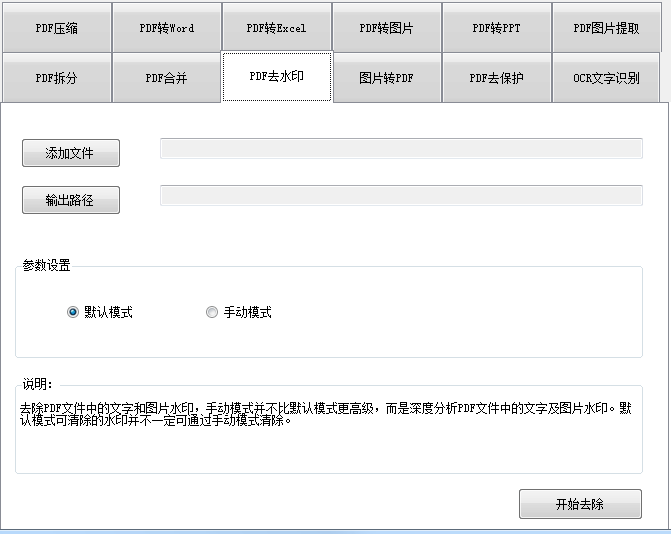The image size is (671, 534).
Task: Switch to PDF转Word tab
Action: pyautogui.click(x=166, y=28)
